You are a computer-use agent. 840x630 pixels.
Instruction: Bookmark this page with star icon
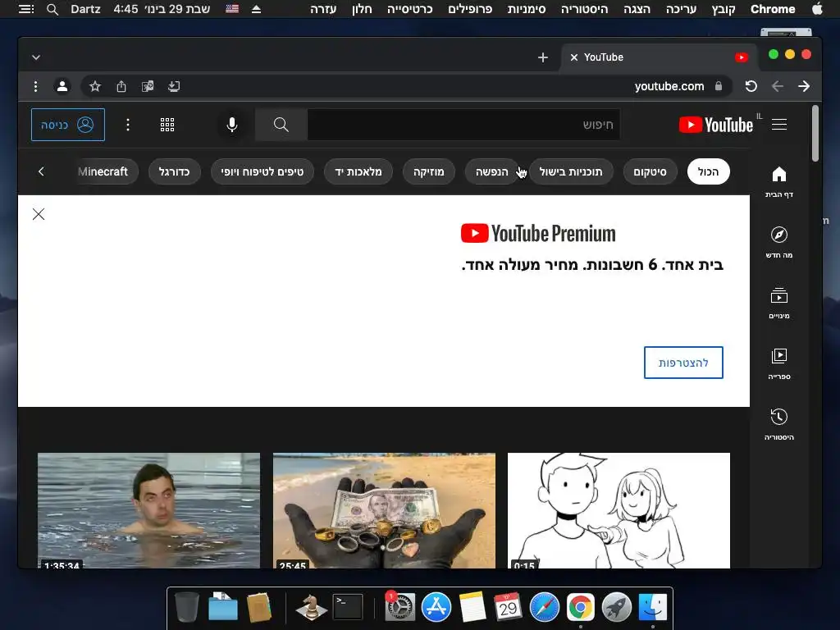pyautogui.click(x=95, y=86)
